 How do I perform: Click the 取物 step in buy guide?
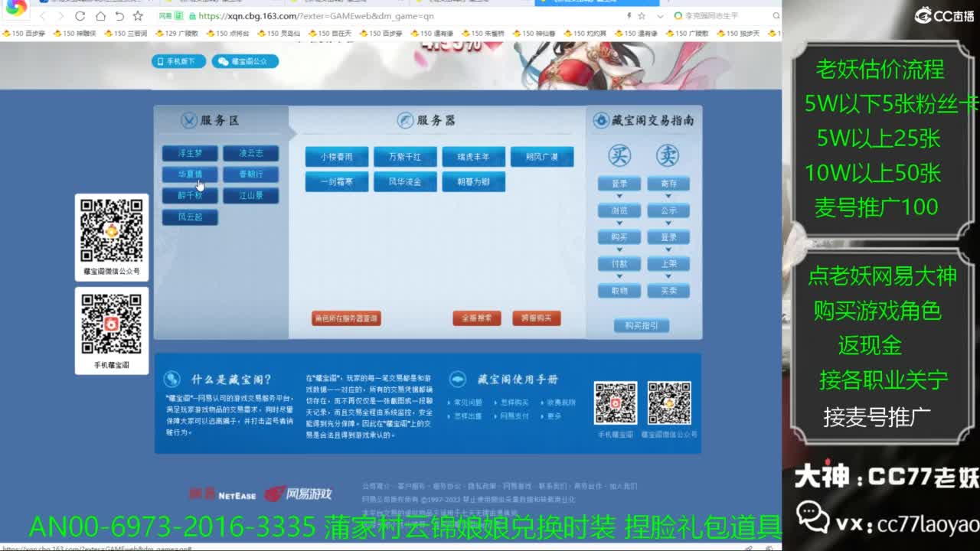[619, 291]
